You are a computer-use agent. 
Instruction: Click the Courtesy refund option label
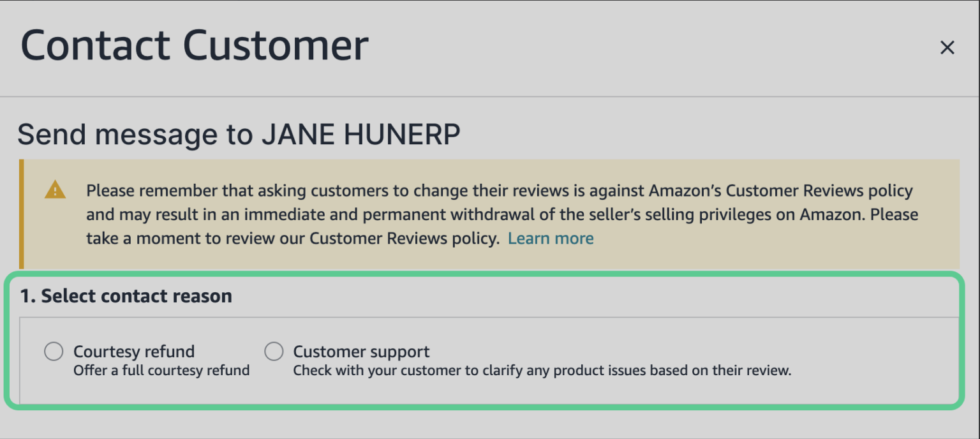tap(135, 351)
